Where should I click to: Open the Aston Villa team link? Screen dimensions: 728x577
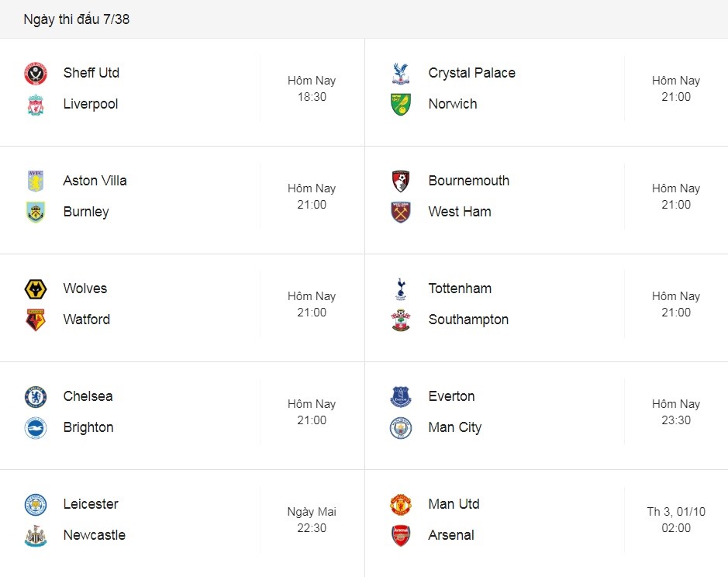tap(95, 180)
